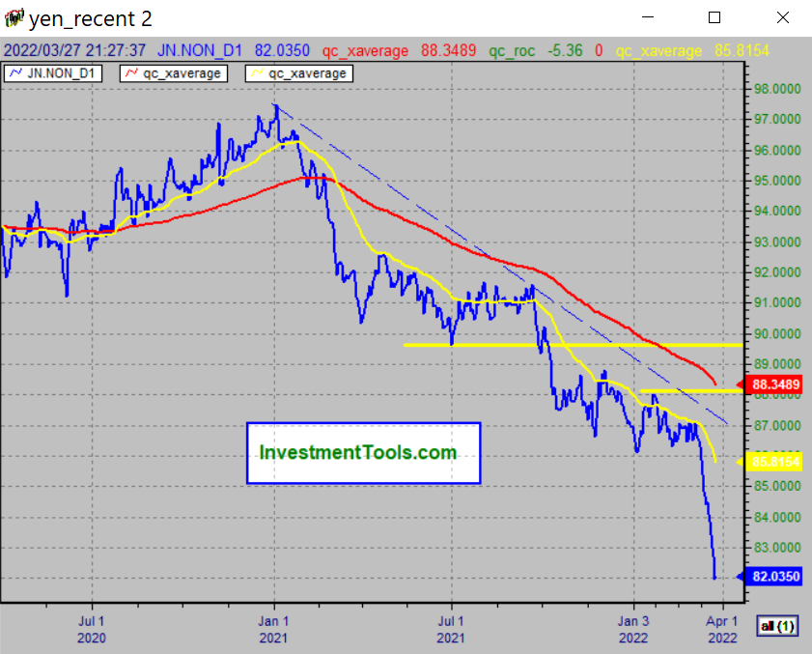Click the 'all (1)' button

777,626
